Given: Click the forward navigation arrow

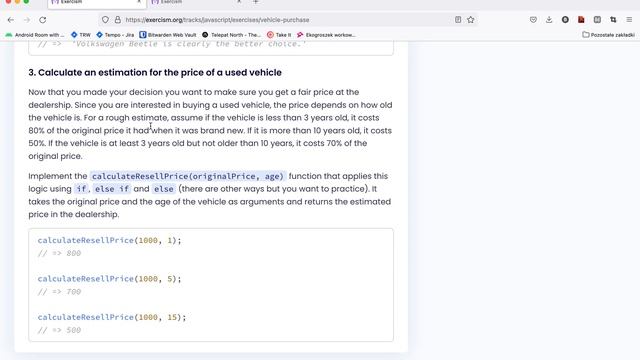Looking at the screenshot, I should 27,20.
